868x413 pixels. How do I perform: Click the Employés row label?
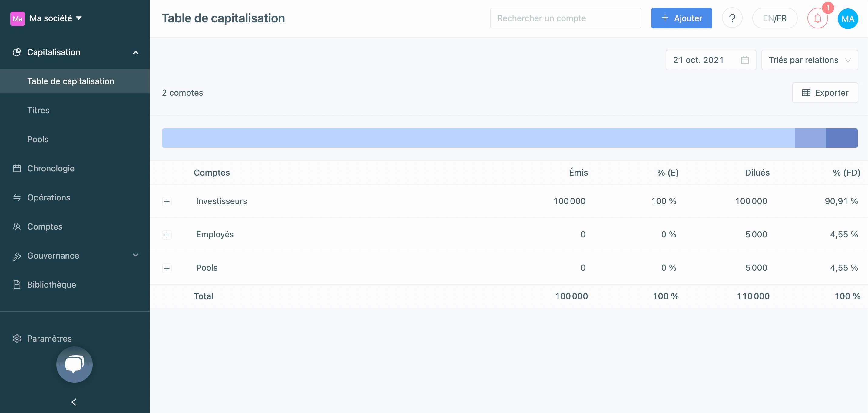(215, 234)
